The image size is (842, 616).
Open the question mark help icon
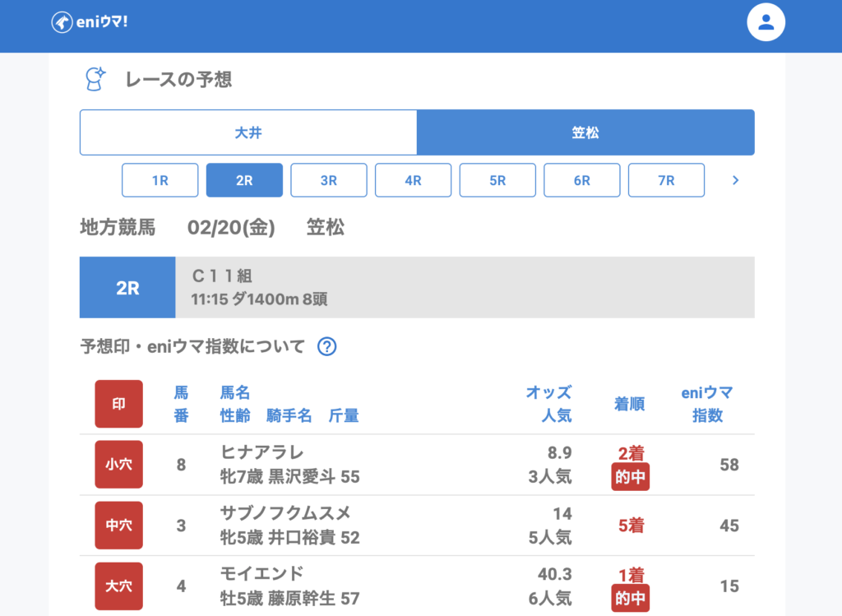tap(326, 346)
